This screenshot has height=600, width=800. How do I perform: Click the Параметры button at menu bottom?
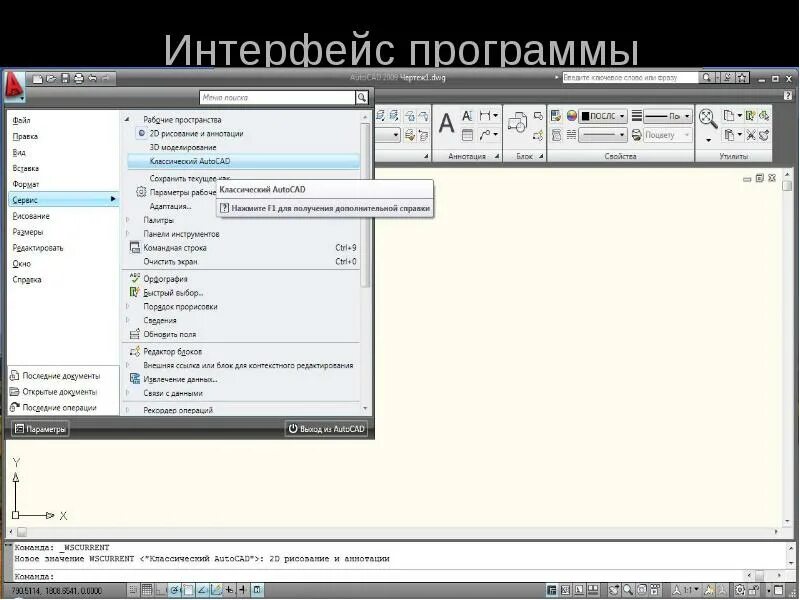[x=40, y=429]
